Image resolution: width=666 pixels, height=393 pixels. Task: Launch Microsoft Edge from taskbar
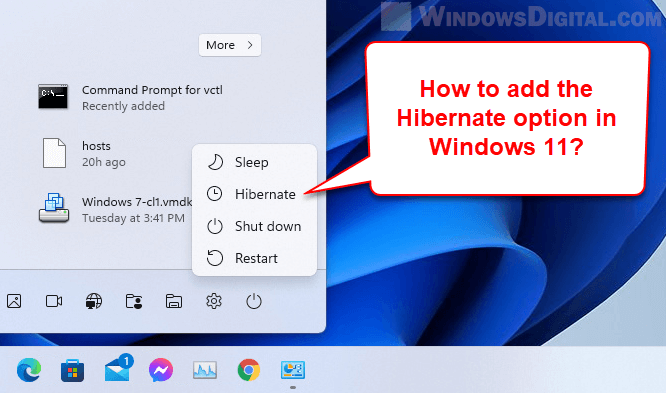(x=29, y=370)
